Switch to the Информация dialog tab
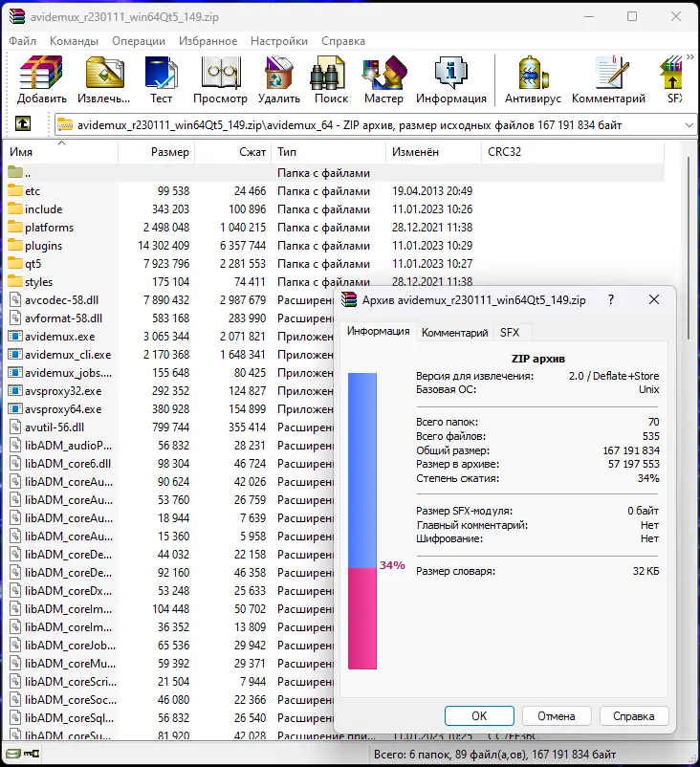Screen dimensions: 700x767 [378, 331]
